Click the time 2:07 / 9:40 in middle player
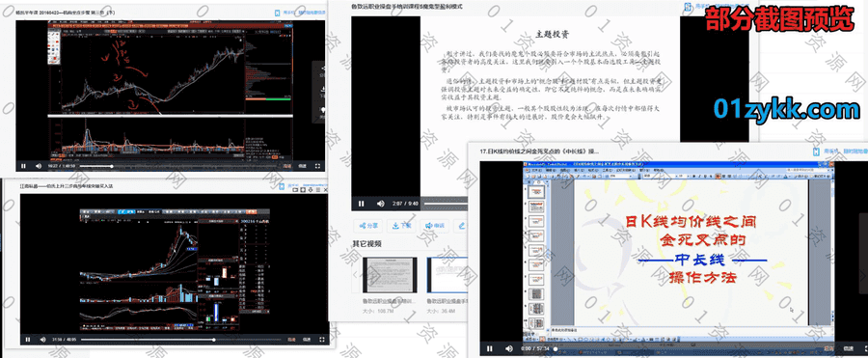The width and height of the screenshot is (868, 358). 405,204
